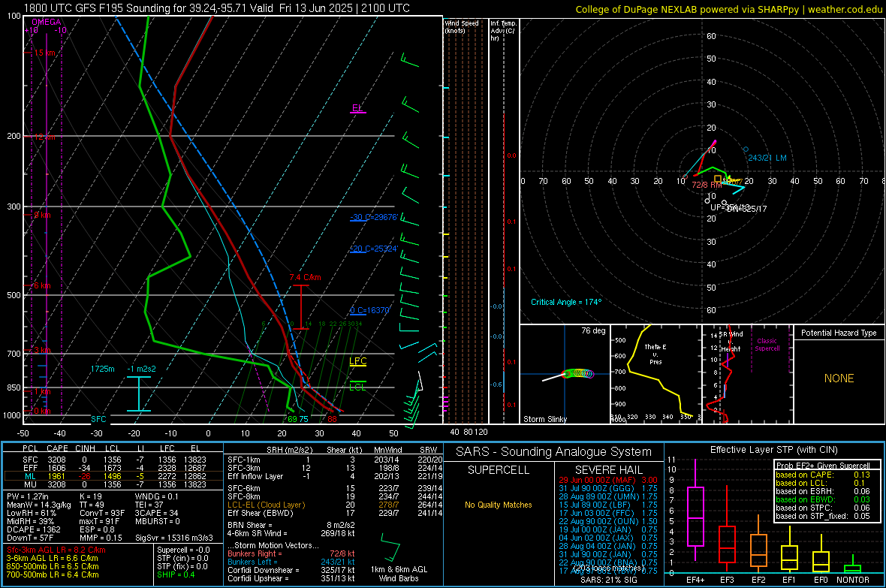Image resolution: width=886 pixels, height=588 pixels.
Task: Click the Effective Layer STP (with CIN) title
Action: 773,450
